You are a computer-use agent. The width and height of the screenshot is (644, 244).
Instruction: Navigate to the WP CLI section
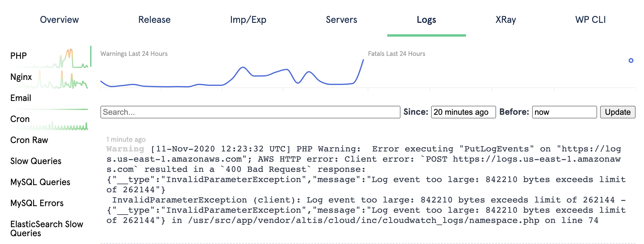pyautogui.click(x=591, y=20)
